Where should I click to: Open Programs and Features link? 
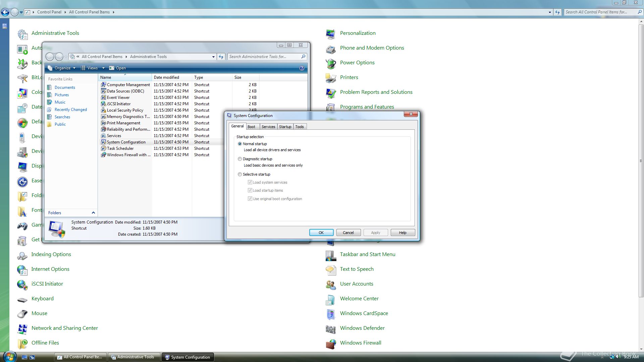coord(367,107)
